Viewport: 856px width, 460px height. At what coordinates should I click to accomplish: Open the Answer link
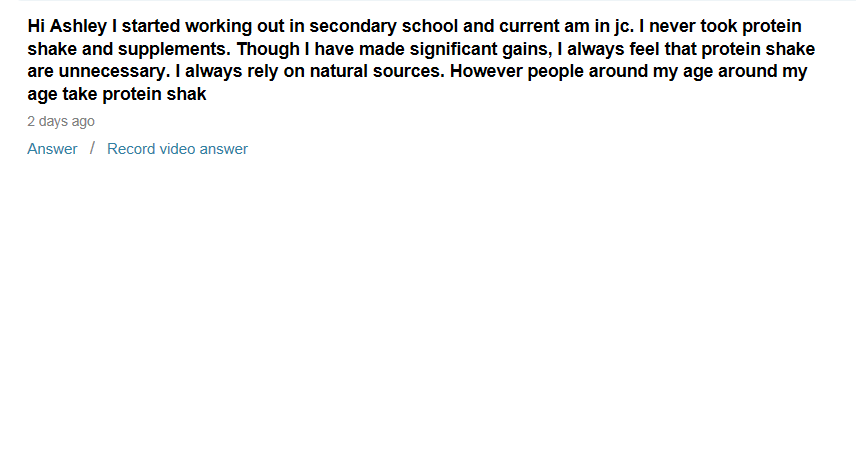click(52, 149)
